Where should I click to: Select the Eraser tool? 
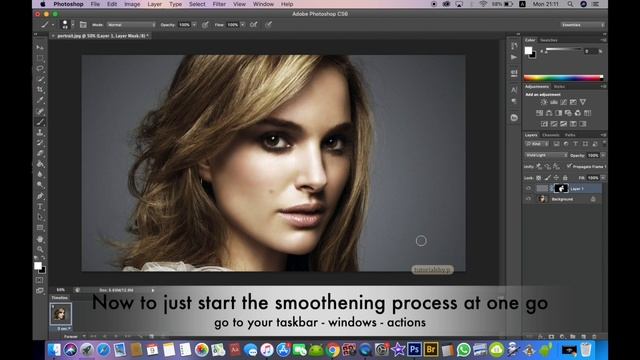(40, 153)
